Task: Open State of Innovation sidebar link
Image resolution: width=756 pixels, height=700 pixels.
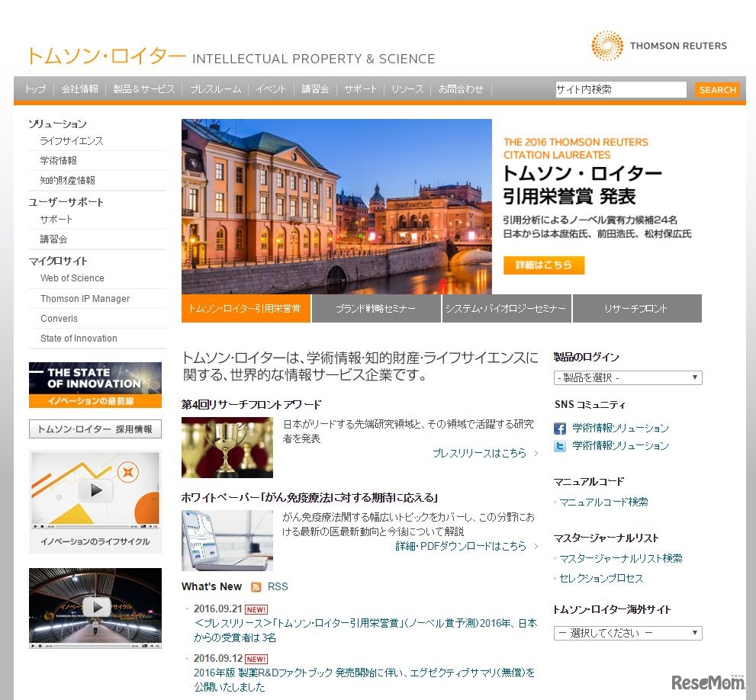Action: point(79,339)
